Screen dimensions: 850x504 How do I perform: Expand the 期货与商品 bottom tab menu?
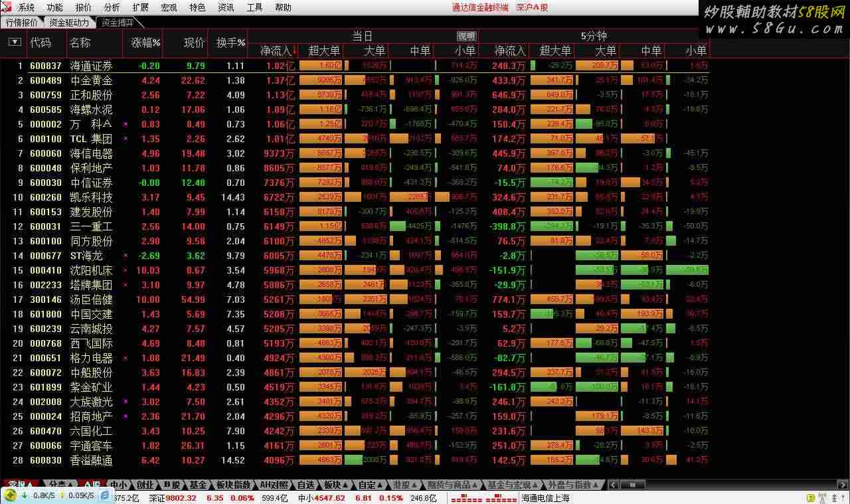pyautogui.click(x=452, y=485)
